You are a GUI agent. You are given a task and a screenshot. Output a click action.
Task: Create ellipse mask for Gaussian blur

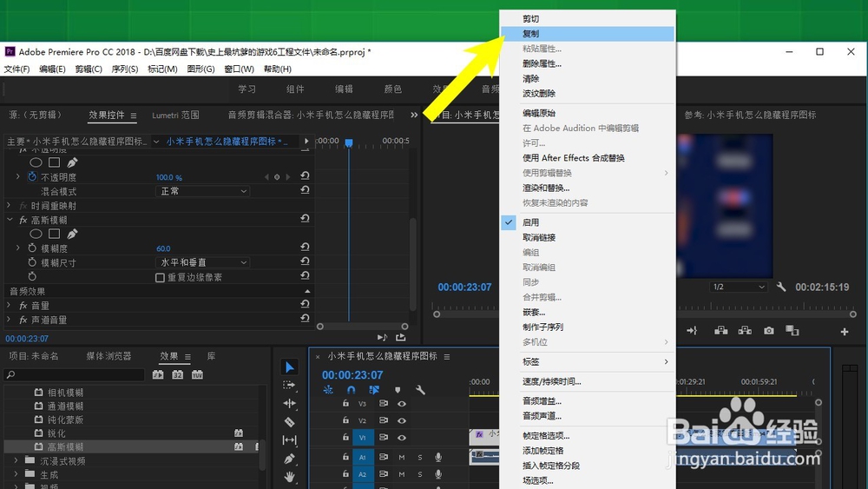point(36,234)
